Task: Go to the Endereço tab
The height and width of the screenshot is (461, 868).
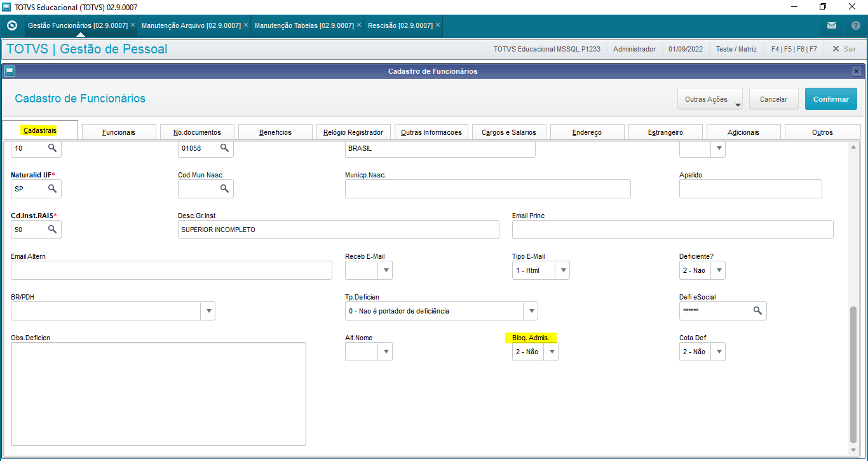Action: coord(587,132)
